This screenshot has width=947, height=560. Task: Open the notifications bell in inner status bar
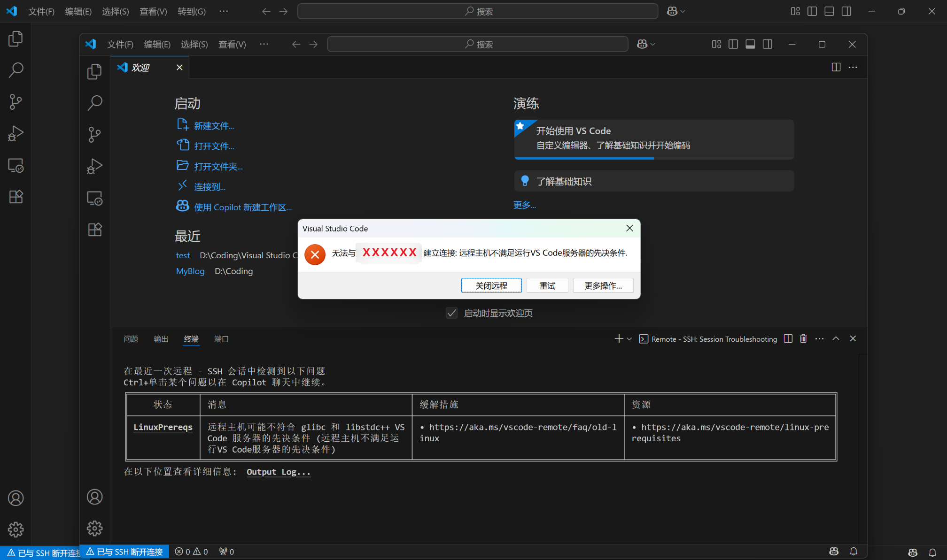854,552
